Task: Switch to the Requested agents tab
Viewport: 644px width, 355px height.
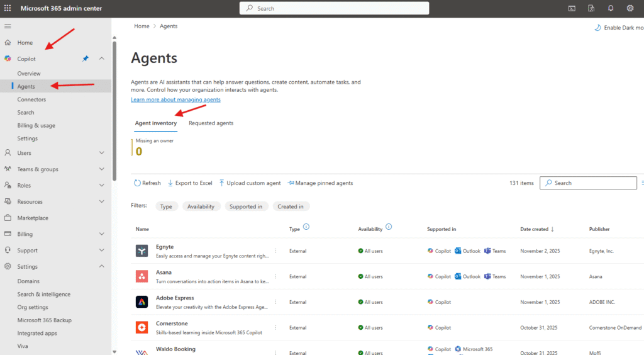Action: pos(211,123)
